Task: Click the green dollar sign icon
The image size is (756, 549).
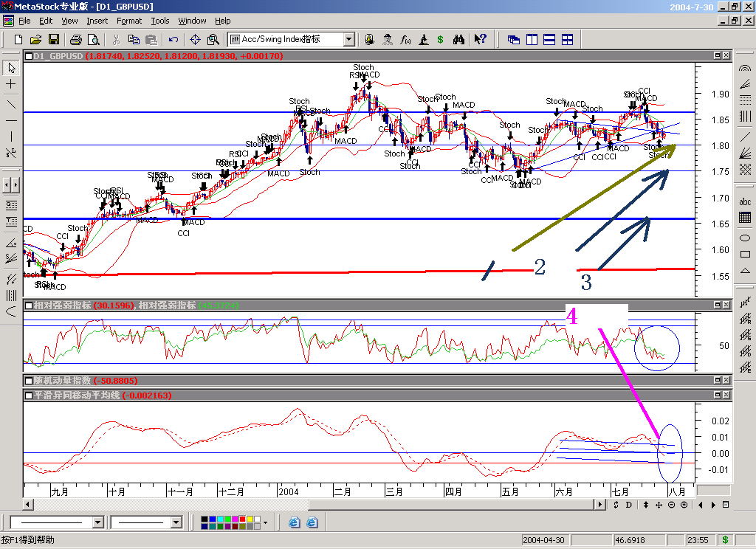Action: coord(441,39)
